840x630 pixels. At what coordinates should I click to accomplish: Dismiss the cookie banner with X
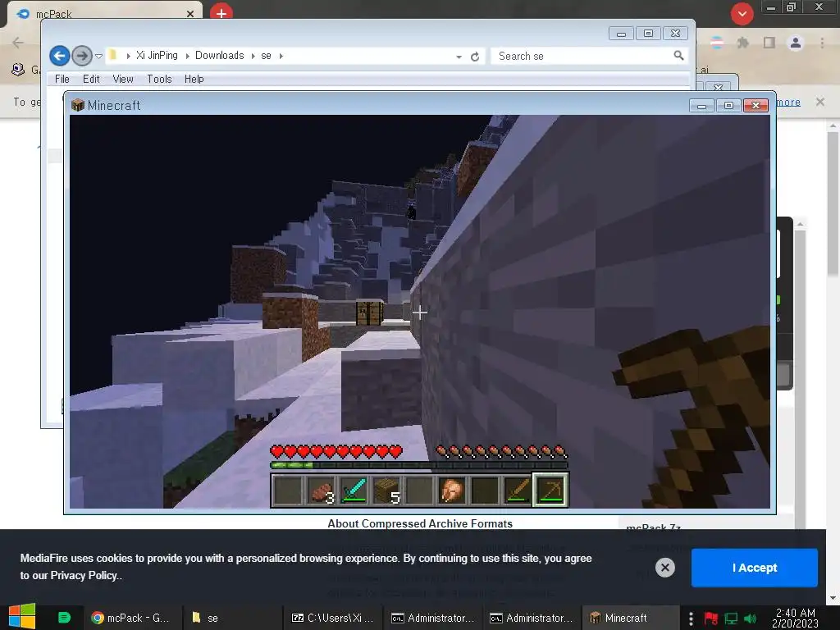[x=664, y=568]
